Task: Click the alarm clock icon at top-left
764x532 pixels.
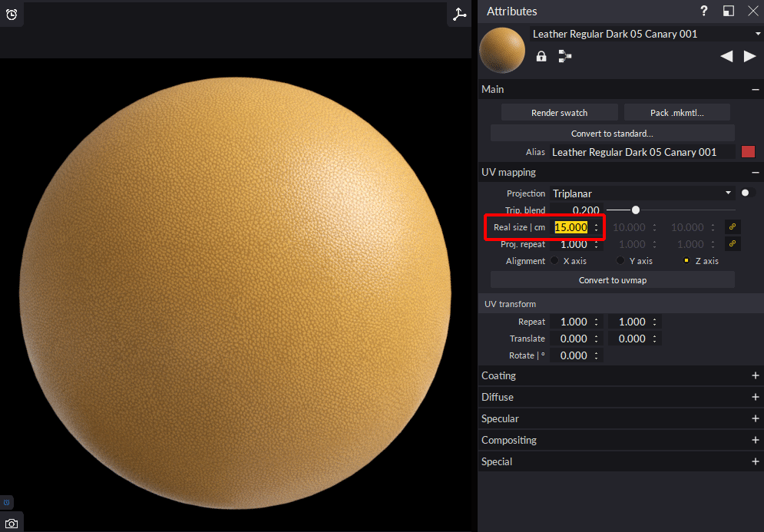Action: pyautogui.click(x=12, y=14)
